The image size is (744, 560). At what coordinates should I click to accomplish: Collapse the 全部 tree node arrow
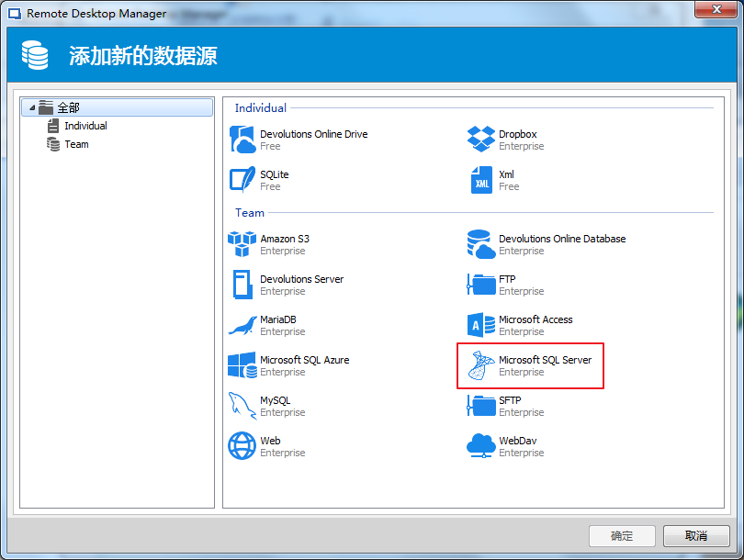pos(32,108)
